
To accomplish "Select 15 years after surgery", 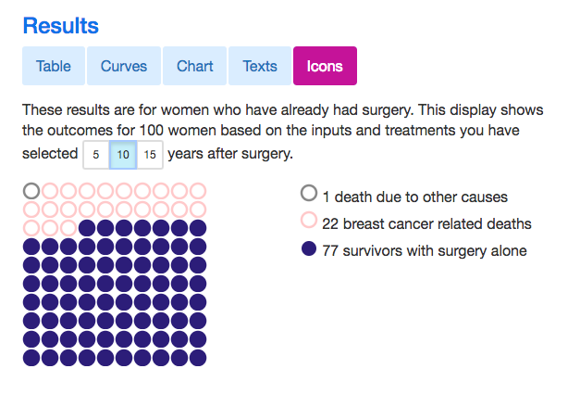I will [x=150, y=155].
